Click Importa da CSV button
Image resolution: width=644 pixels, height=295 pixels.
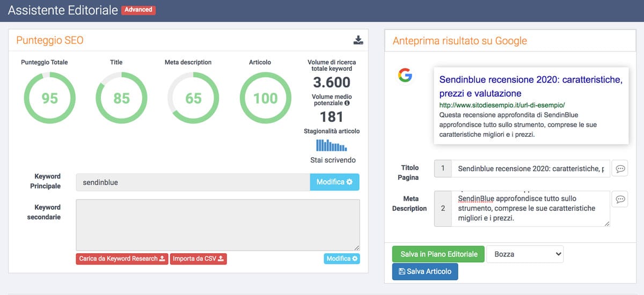coord(199,259)
